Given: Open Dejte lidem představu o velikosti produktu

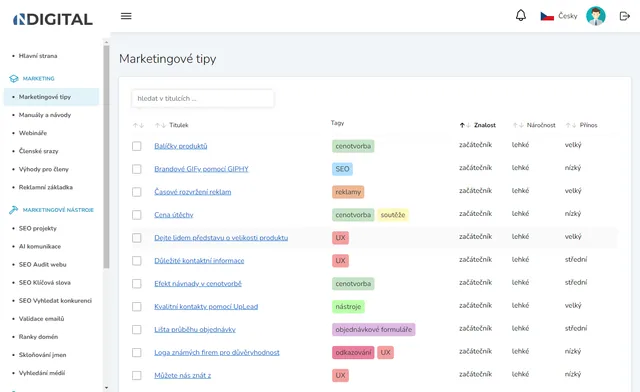Looking at the screenshot, I should coord(221,238).
